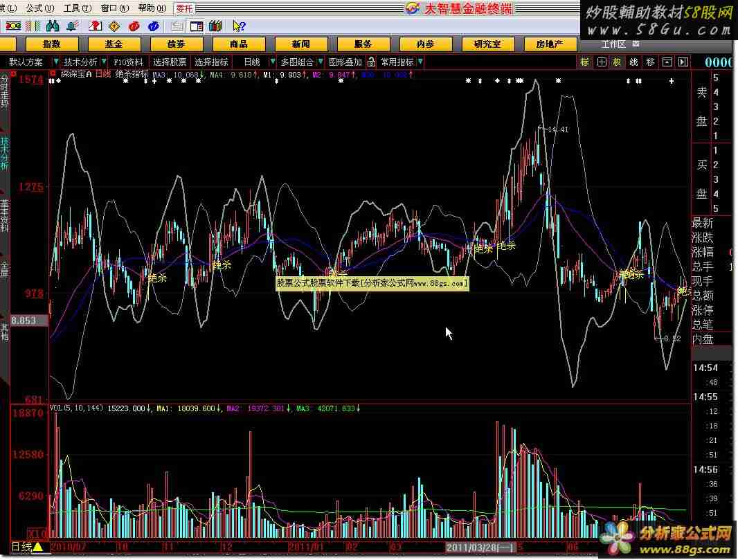Image resolution: width=738 pixels, height=560 pixels.
Task: Switch to the 全屏 side tab
Action: 5,270
